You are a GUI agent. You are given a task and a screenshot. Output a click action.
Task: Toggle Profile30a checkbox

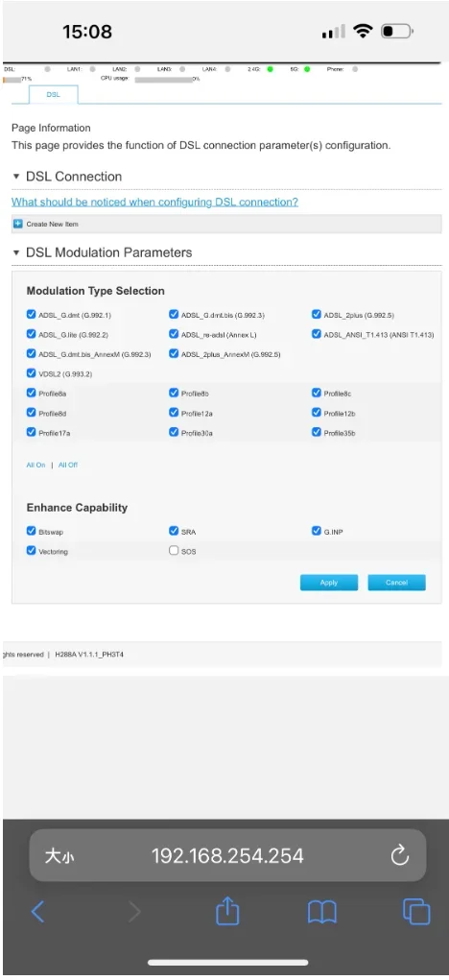[174, 432]
